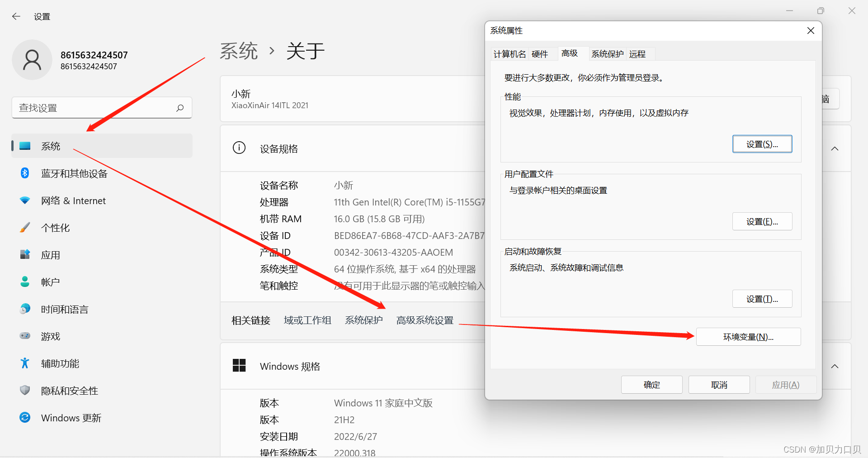This screenshot has height=458, width=868.
Task: Switch to the 计算机名 tab
Action: click(509, 54)
